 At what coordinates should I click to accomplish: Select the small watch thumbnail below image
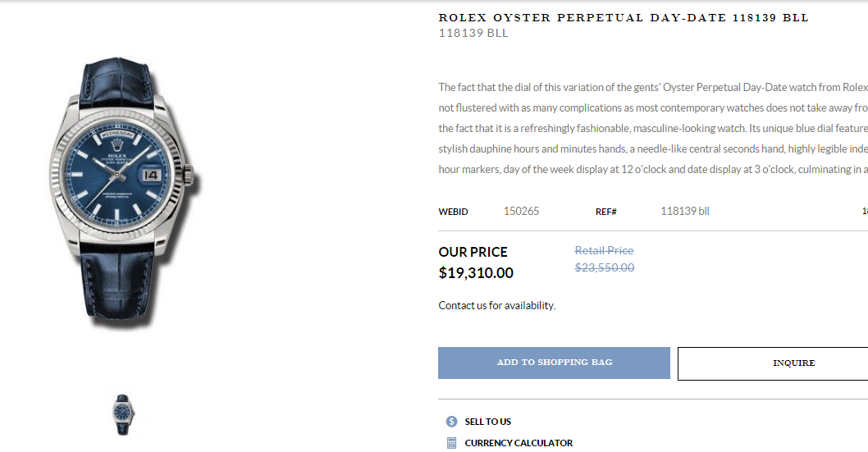coord(123,414)
